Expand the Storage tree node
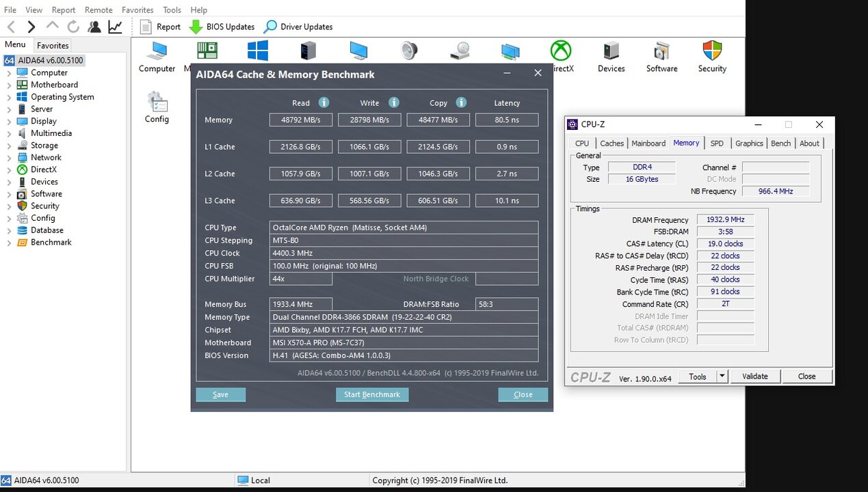 pyautogui.click(x=9, y=146)
